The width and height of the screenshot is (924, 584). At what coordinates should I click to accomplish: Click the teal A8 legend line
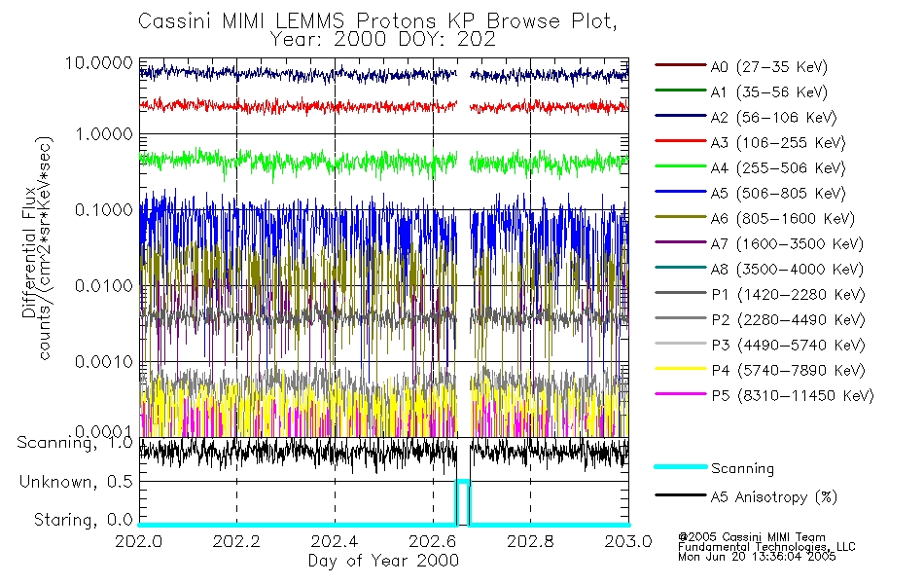[x=680, y=268]
